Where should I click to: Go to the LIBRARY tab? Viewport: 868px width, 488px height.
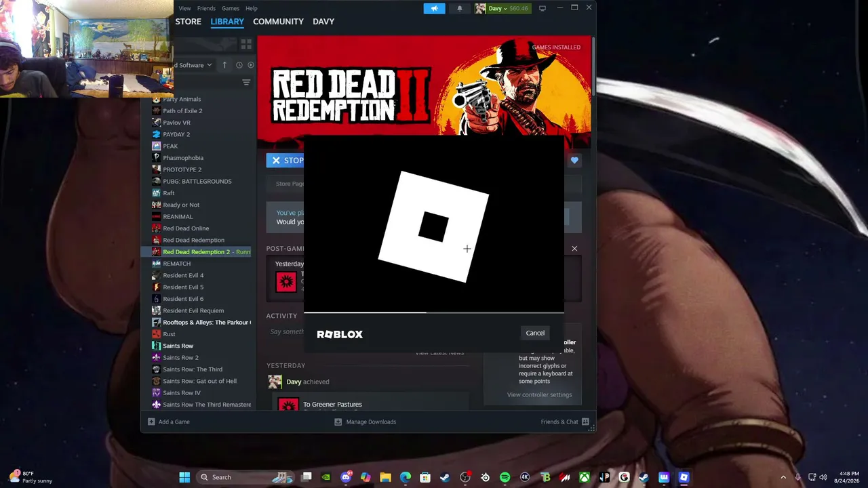(x=227, y=22)
